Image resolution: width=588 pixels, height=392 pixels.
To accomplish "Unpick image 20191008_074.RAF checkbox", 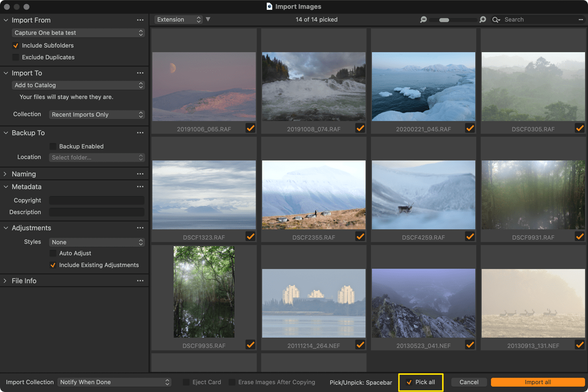I will [360, 128].
